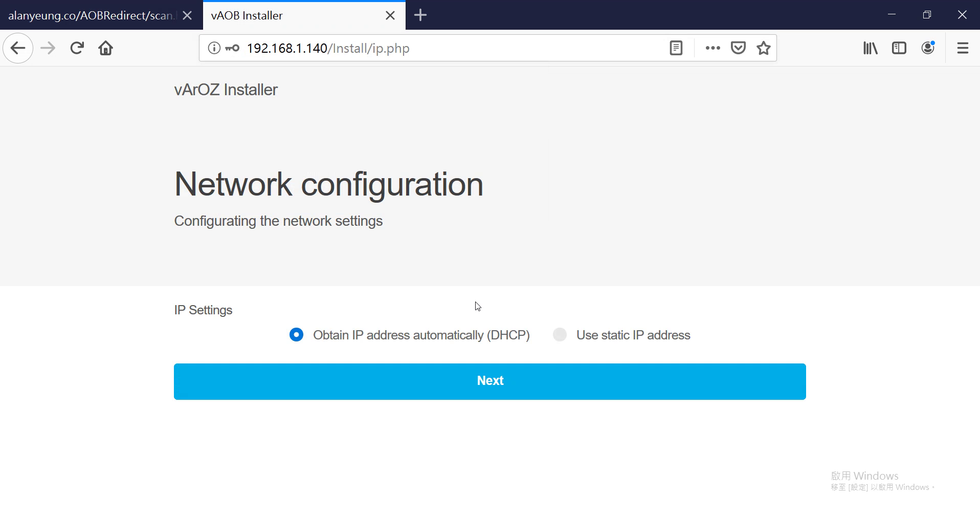Open a new browser tab
The width and height of the screenshot is (980, 516).
pos(420,15)
